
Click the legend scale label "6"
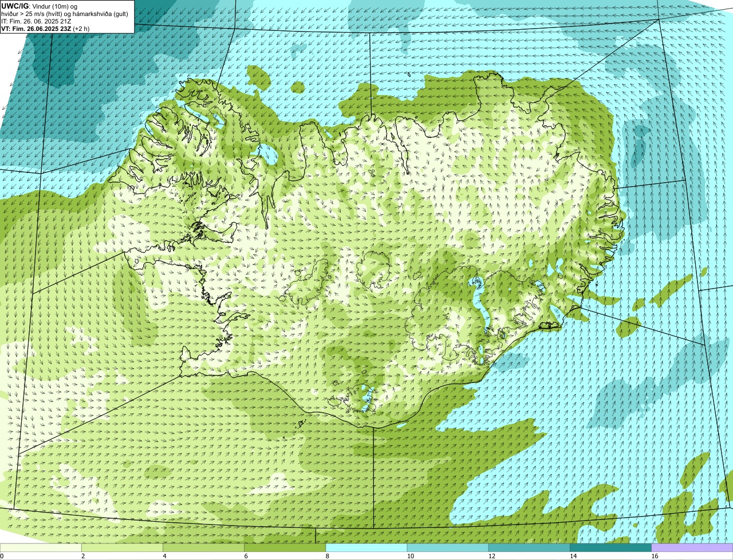coord(246,556)
